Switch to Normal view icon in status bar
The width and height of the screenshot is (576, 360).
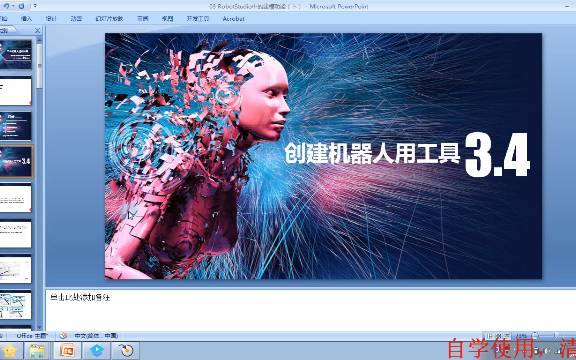click(489, 336)
